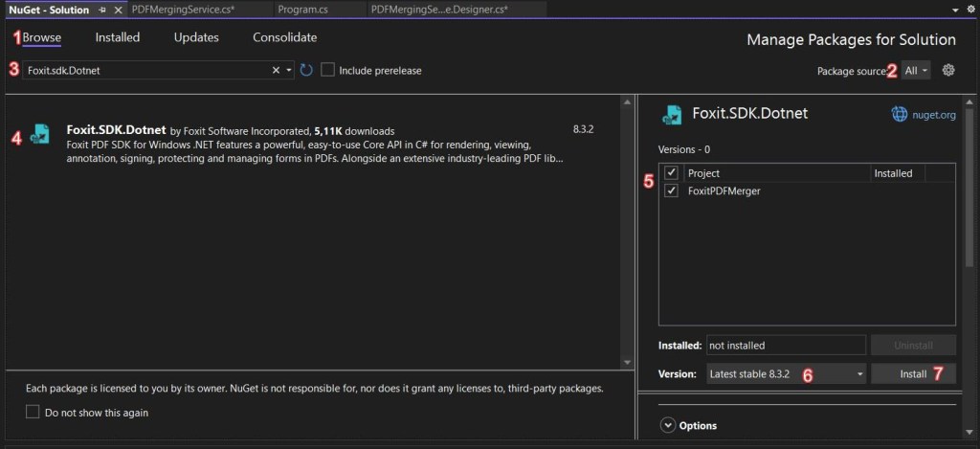Open the Version Latest stable 8.3.2 dropdown
This screenshot has width=980, height=449.
click(x=787, y=374)
